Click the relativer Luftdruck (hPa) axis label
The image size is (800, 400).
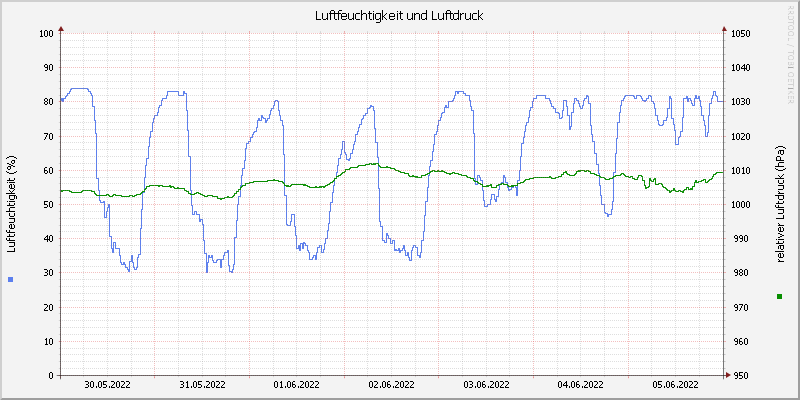780,204
